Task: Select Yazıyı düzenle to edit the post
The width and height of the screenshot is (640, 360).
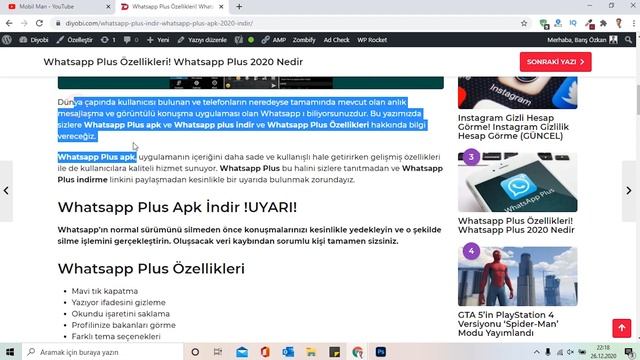Action: click(202, 40)
